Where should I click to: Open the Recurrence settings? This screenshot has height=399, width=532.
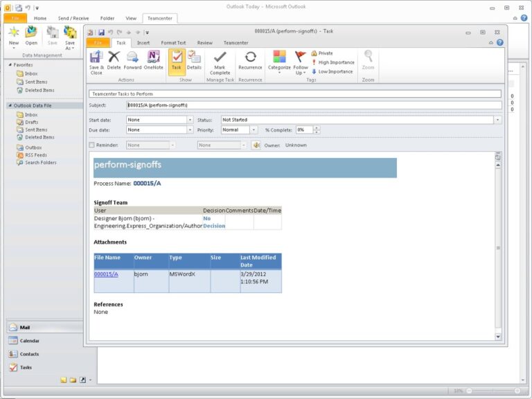click(250, 60)
